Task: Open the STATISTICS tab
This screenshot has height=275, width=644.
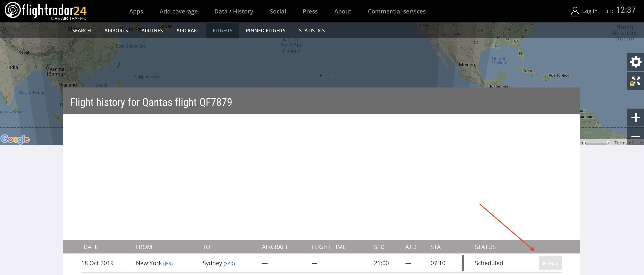Action: [x=312, y=31]
